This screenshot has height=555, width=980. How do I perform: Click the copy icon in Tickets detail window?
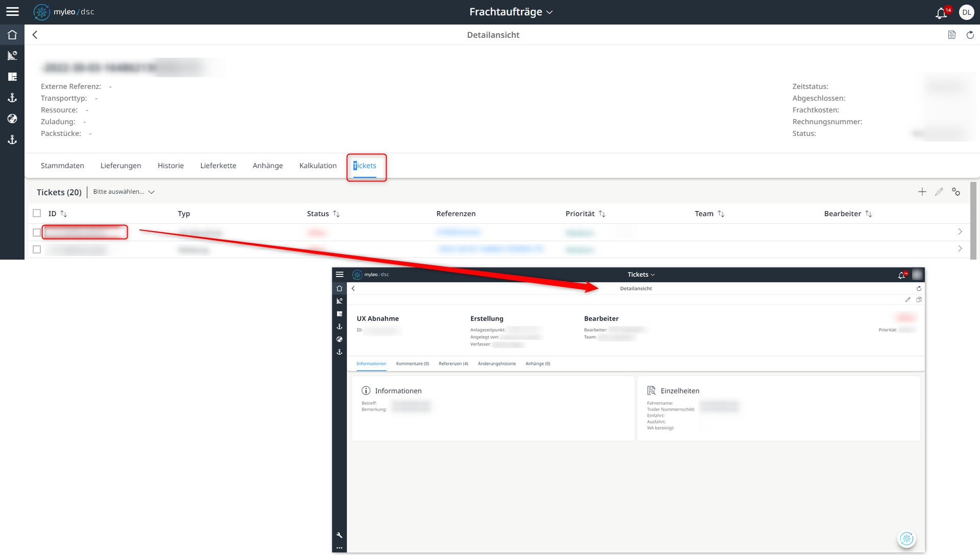(x=919, y=300)
